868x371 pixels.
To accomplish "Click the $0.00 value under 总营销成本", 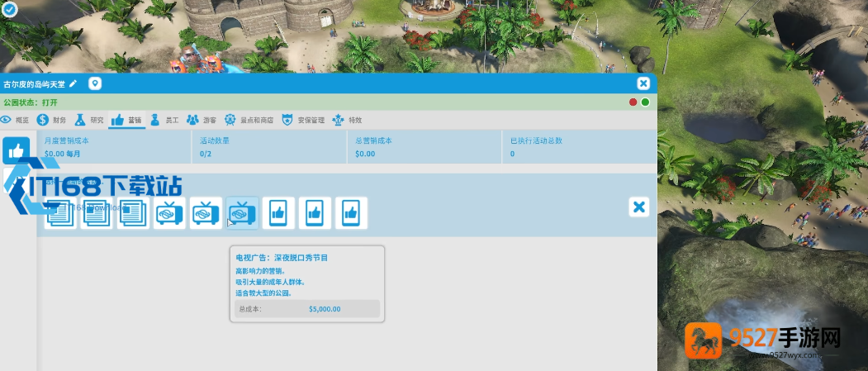I will click(x=365, y=154).
